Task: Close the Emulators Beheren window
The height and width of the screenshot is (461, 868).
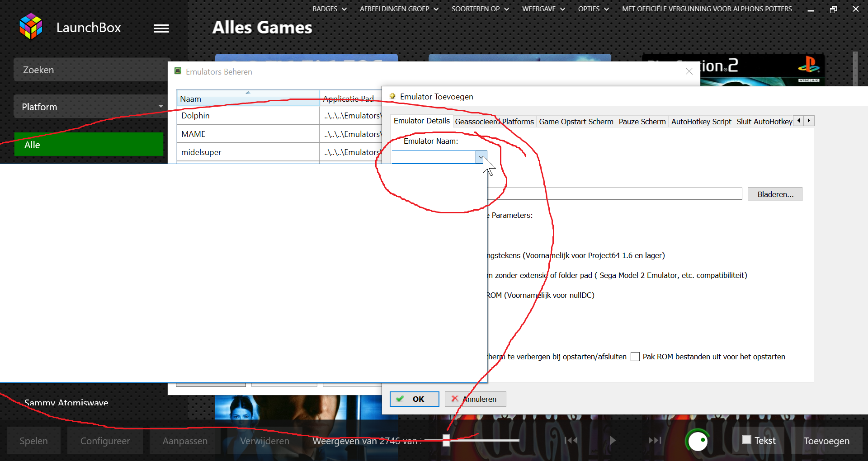Action: [x=689, y=71]
